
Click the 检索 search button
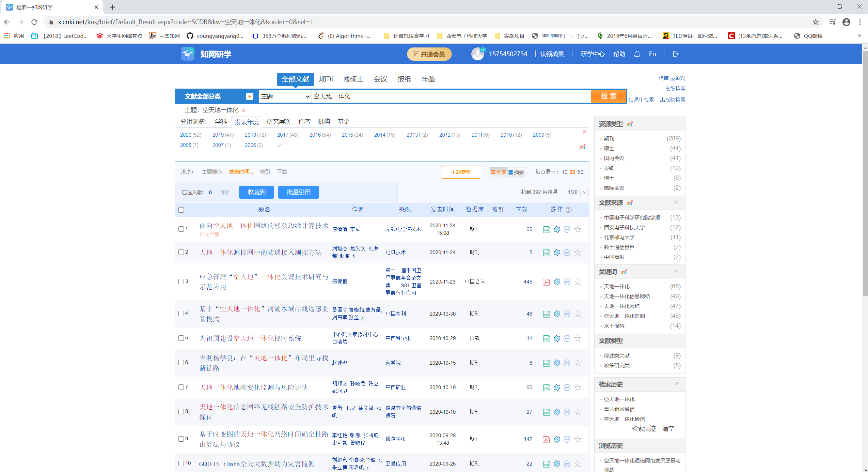608,96
